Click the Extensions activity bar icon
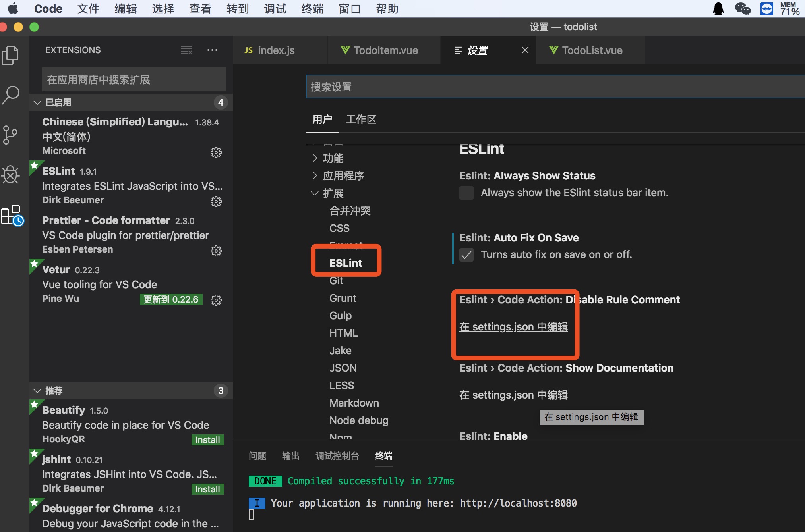805x532 pixels. point(12,216)
